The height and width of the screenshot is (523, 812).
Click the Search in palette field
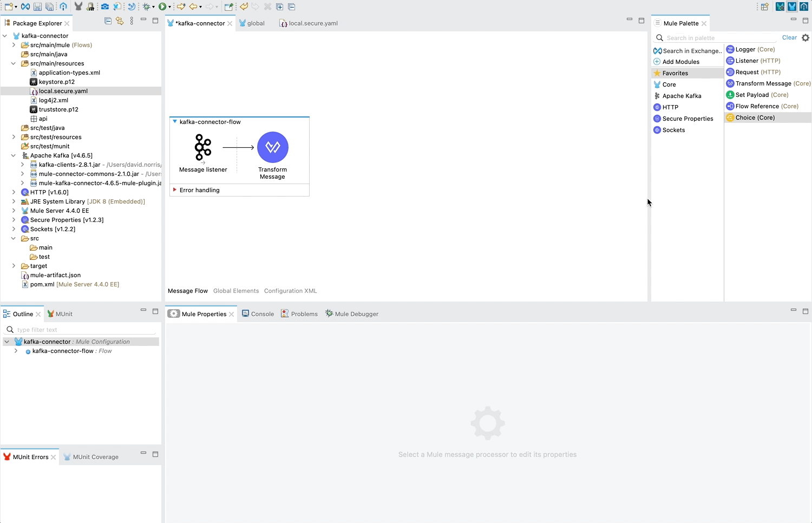pyautogui.click(x=715, y=37)
